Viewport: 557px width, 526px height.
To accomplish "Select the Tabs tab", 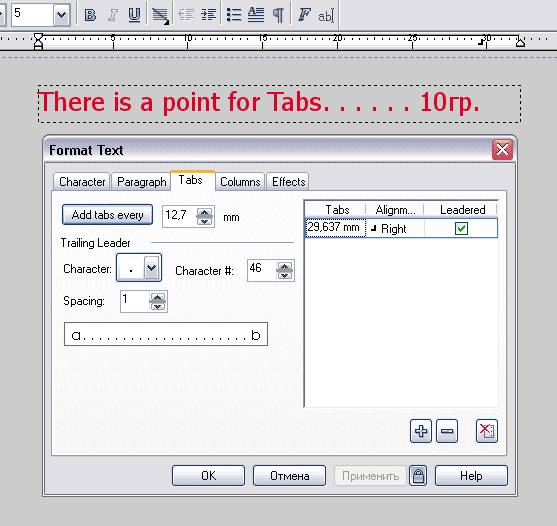I will (193, 180).
